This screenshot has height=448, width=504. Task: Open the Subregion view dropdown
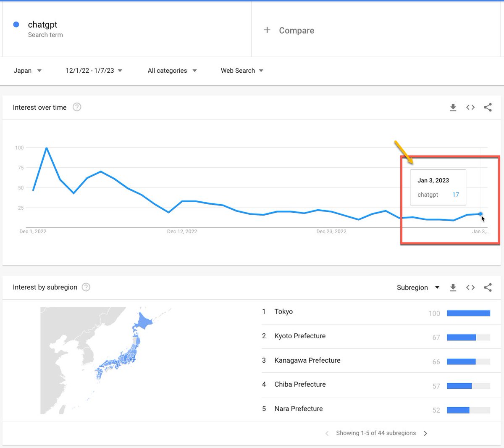point(418,287)
